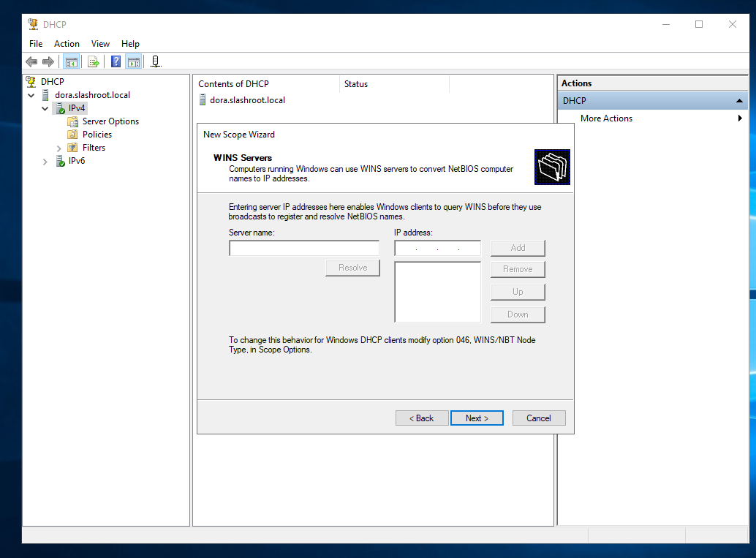The height and width of the screenshot is (558, 756).
Task: Click the Export List toolbar icon
Action: tap(94, 62)
